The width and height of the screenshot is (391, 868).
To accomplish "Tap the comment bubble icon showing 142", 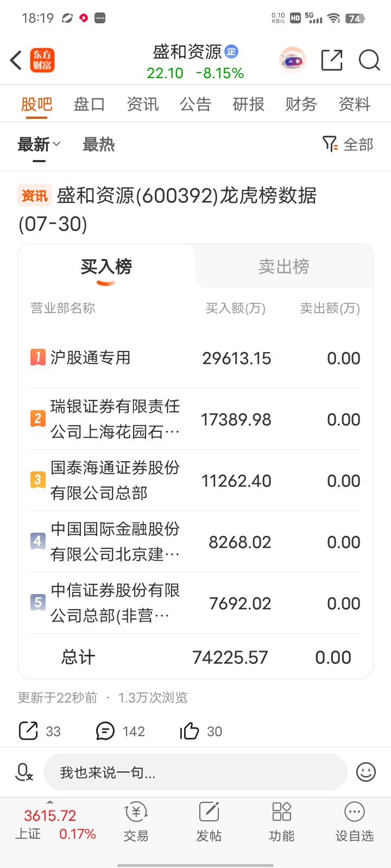I will pos(105,731).
